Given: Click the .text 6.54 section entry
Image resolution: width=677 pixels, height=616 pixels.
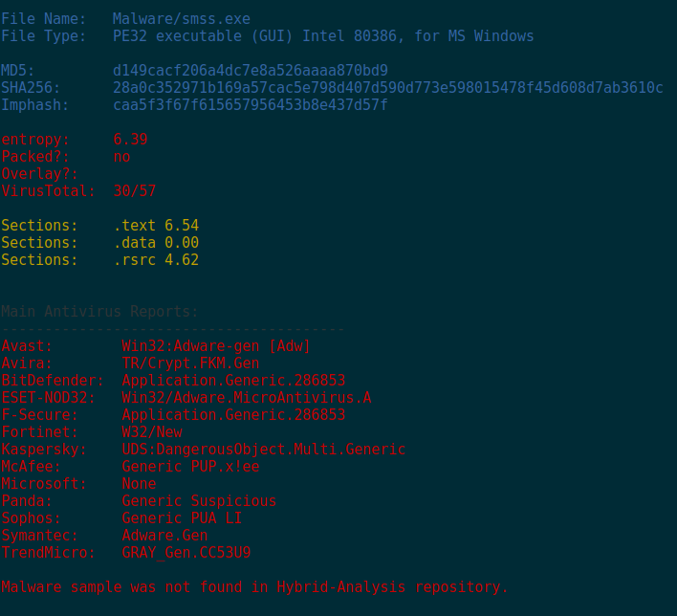Looking at the screenshot, I should point(156,226).
